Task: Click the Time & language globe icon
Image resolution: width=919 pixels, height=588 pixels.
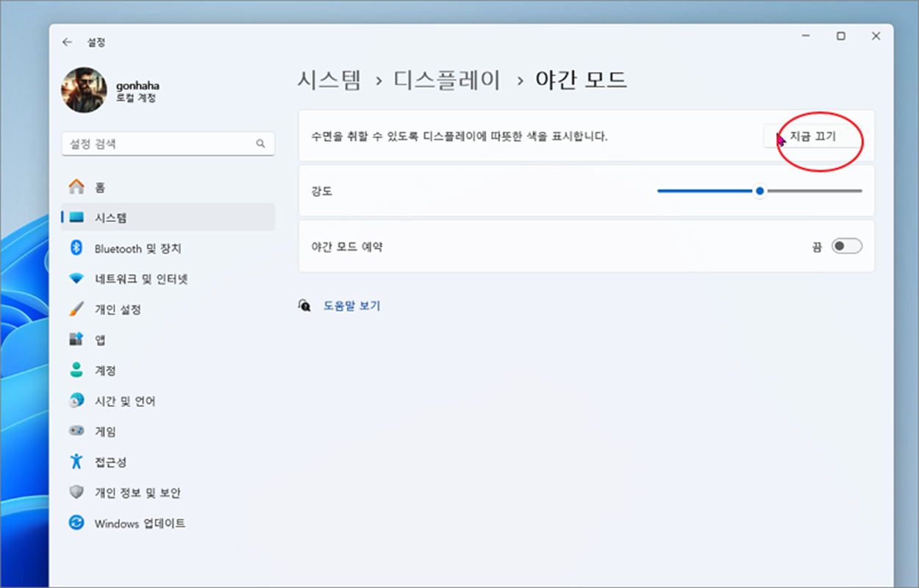Action: pos(76,401)
